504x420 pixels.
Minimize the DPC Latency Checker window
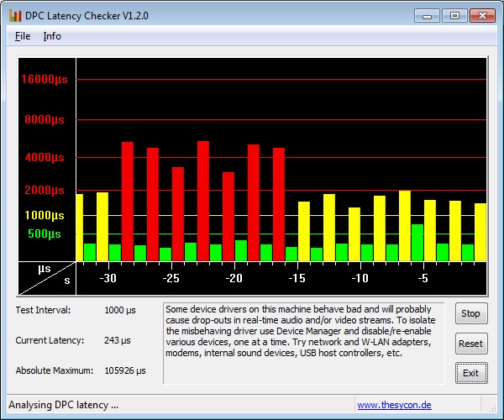click(427, 15)
